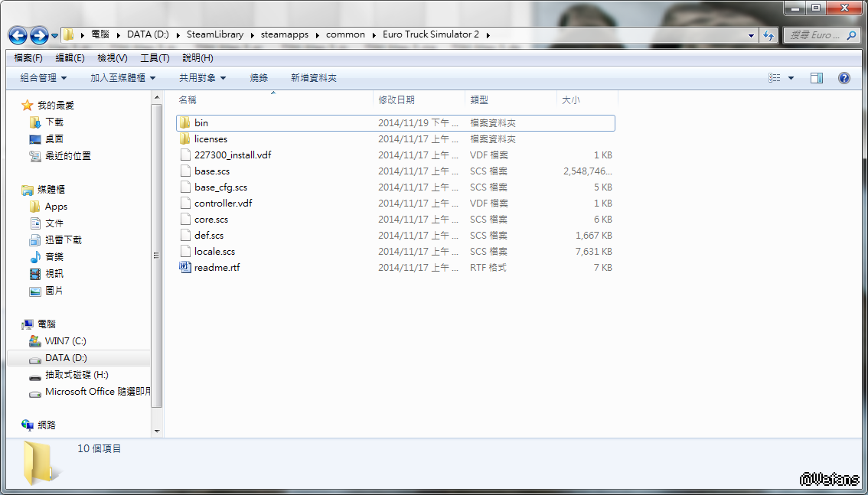Select 我的最愛 in navigation pane

tap(55, 105)
